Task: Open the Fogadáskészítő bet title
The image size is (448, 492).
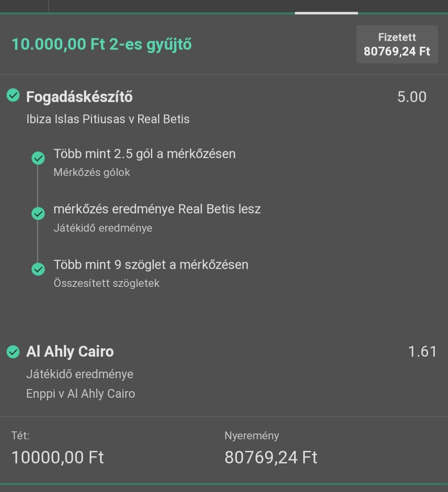Action: [79, 97]
